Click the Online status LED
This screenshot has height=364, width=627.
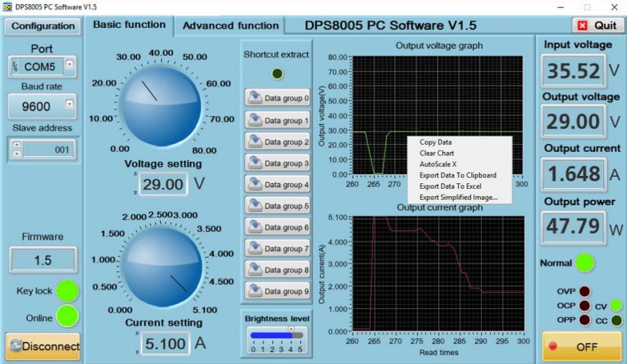click(67, 316)
